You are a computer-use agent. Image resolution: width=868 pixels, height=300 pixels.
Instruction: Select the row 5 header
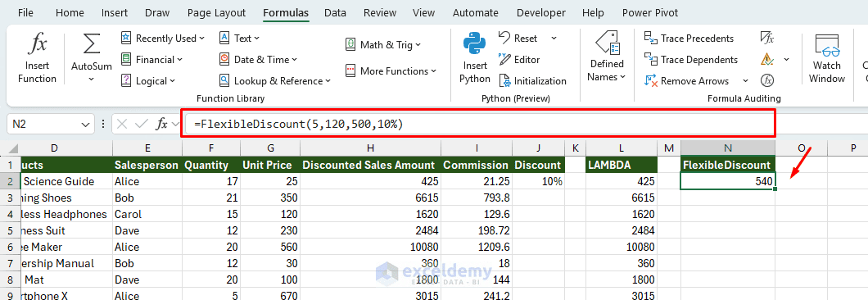tap(9, 230)
